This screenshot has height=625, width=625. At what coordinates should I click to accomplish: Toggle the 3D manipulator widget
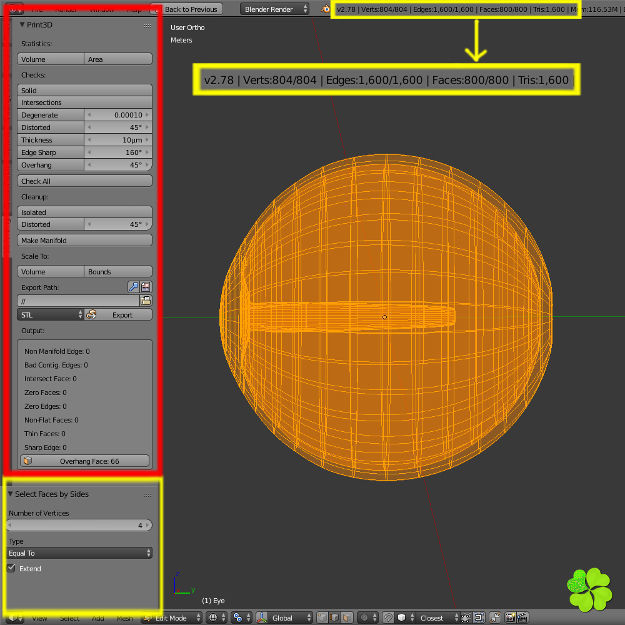(261, 618)
